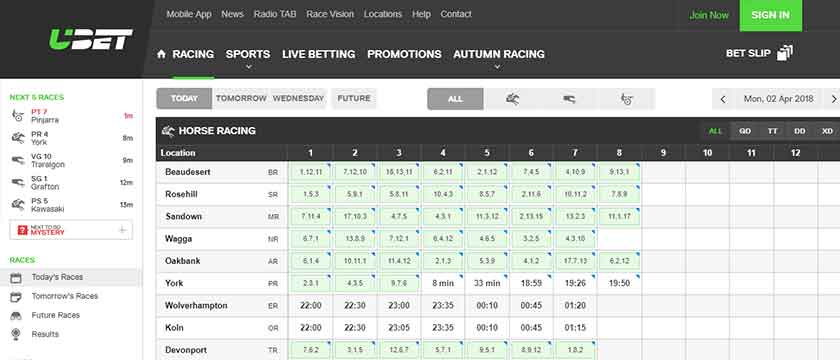The width and height of the screenshot is (840, 360).
Task: Open Radio TAB link
Action: coord(275,14)
